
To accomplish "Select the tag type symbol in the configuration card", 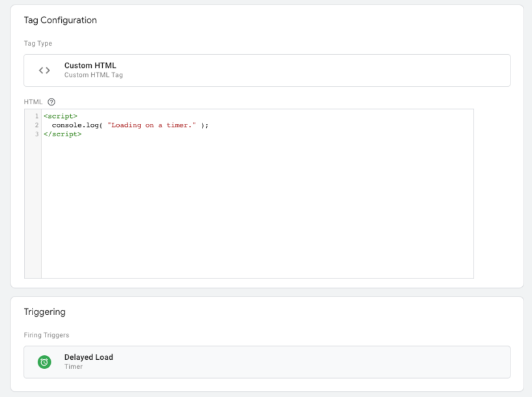I will coord(44,70).
